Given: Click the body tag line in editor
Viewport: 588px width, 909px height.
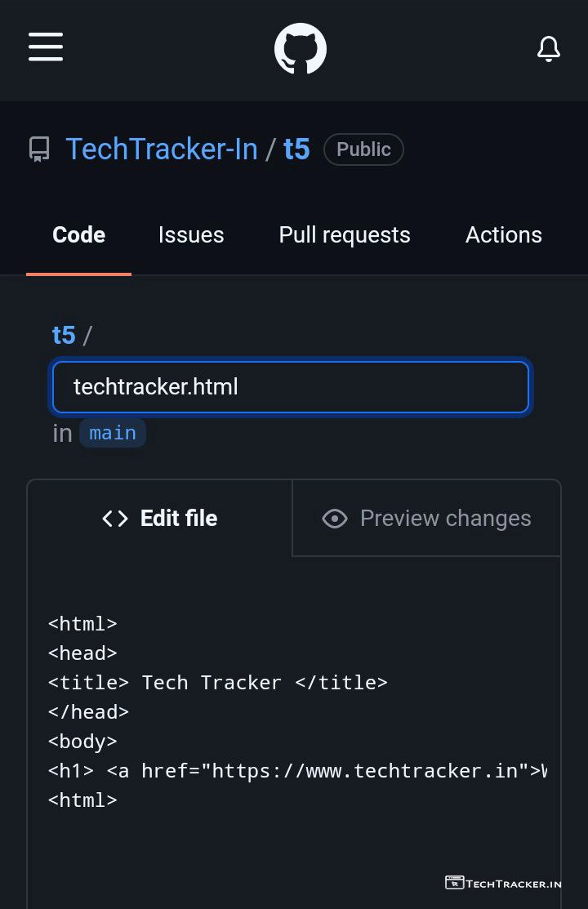Looking at the screenshot, I should 82,742.
